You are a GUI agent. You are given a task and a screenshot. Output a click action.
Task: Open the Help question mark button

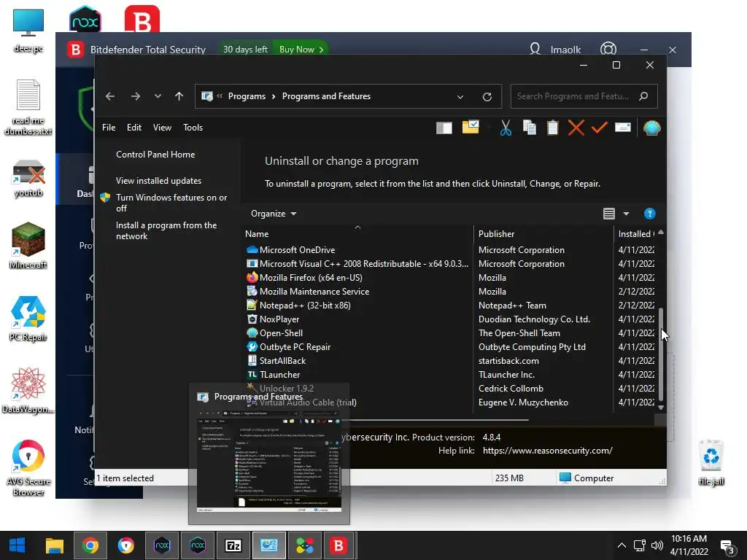tap(649, 214)
